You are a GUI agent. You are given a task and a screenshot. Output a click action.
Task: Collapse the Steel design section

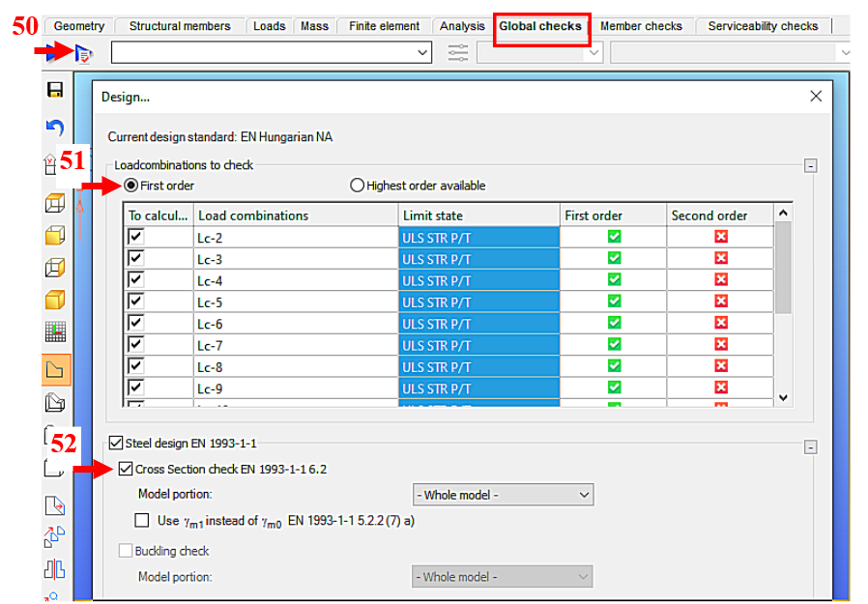pos(810,446)
